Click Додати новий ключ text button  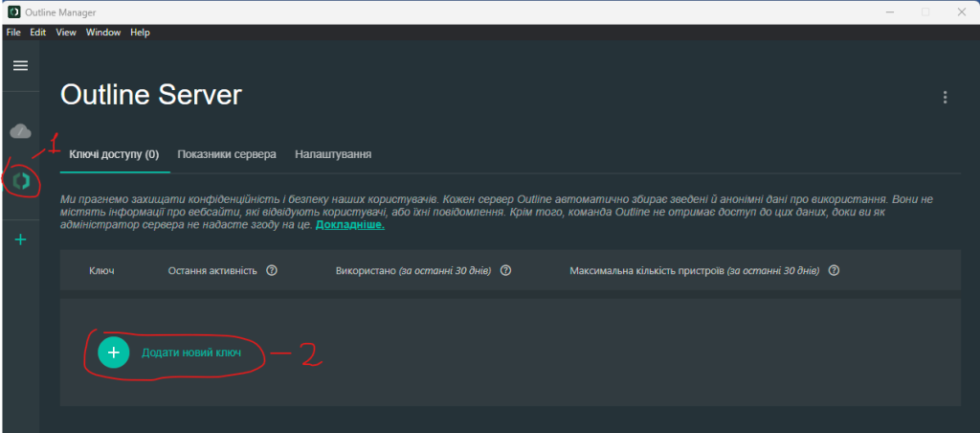click(190, 353)
